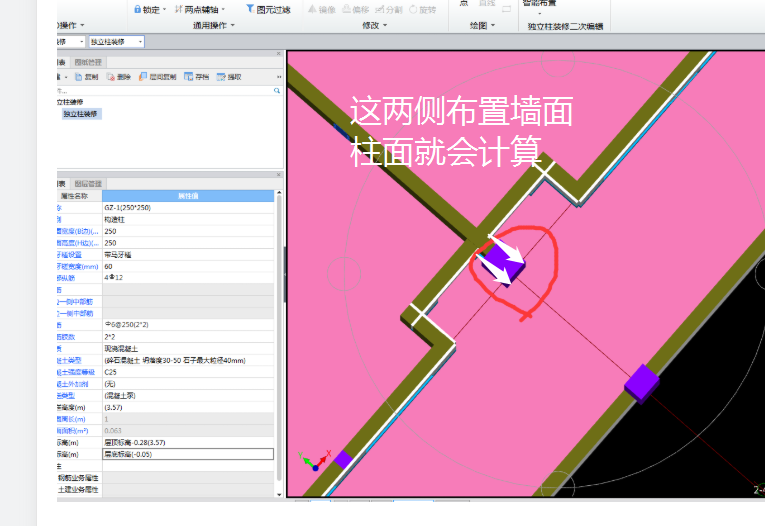Open the 独立柱装修 component combo box

117,42
